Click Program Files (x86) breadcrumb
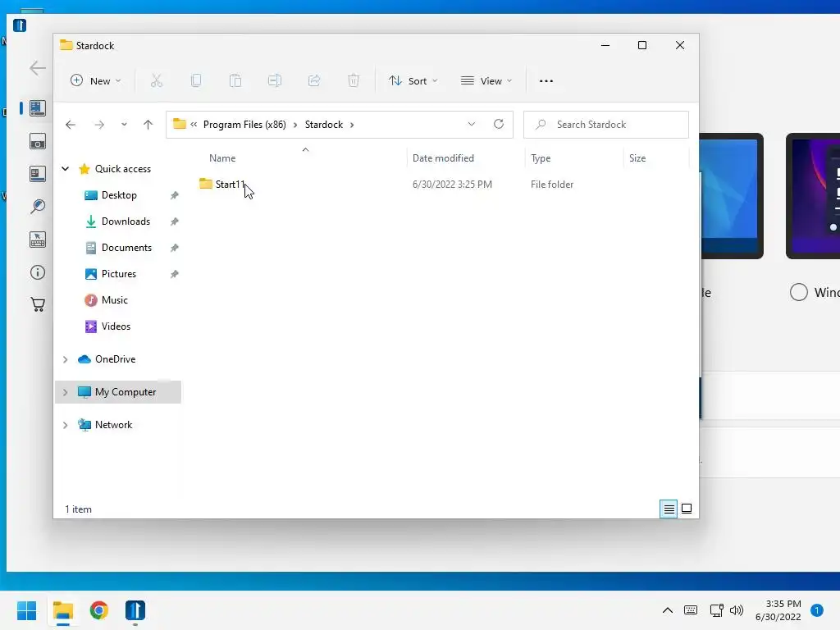 click(244, 125)
